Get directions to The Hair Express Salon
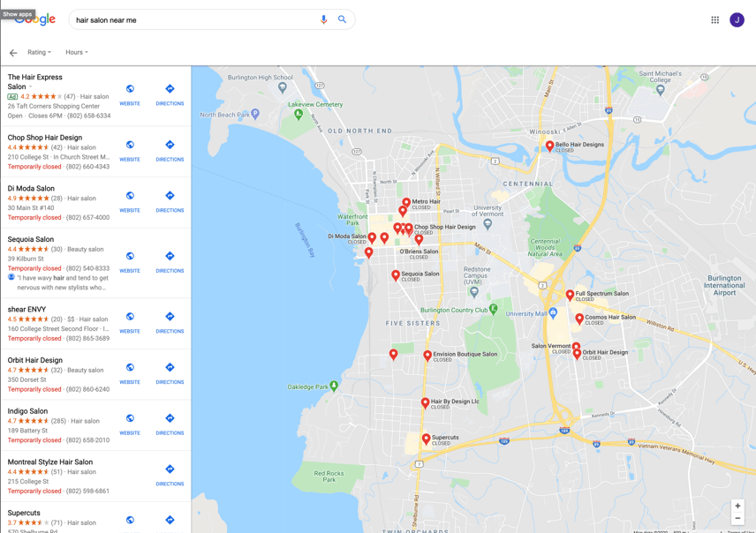Screen dimensions: 756x533 pos(170,95)
